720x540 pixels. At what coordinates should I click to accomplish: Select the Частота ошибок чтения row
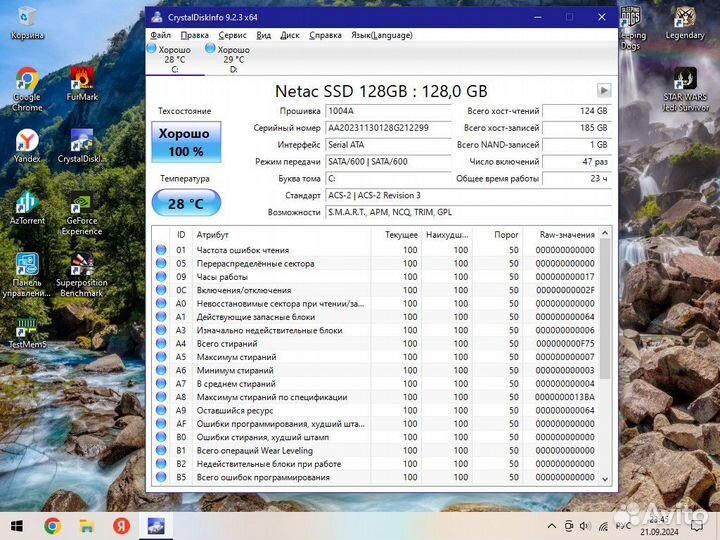pos(376,250)
